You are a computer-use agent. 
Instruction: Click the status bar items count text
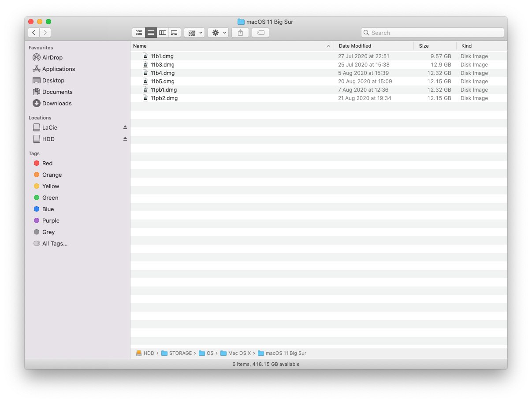266,364
